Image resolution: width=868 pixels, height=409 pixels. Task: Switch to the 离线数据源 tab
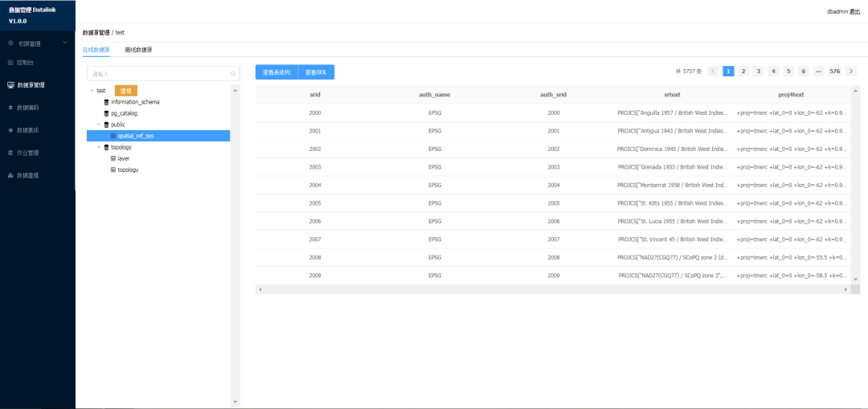click(x=138, y=50)
